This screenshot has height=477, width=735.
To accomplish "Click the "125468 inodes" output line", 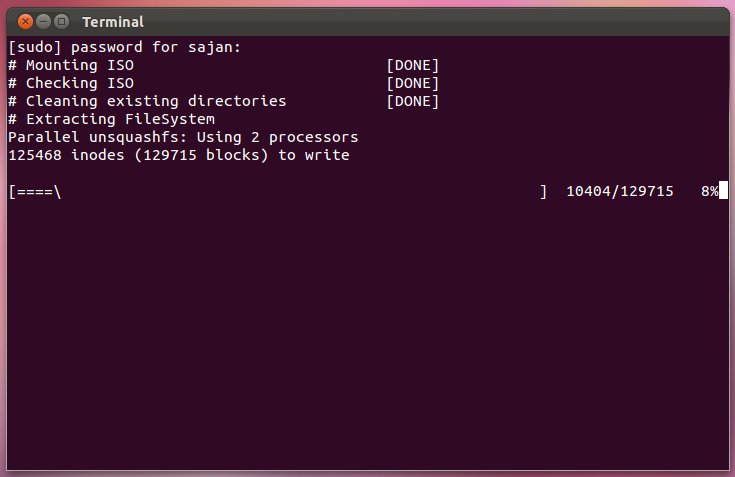I will [178, 155].
